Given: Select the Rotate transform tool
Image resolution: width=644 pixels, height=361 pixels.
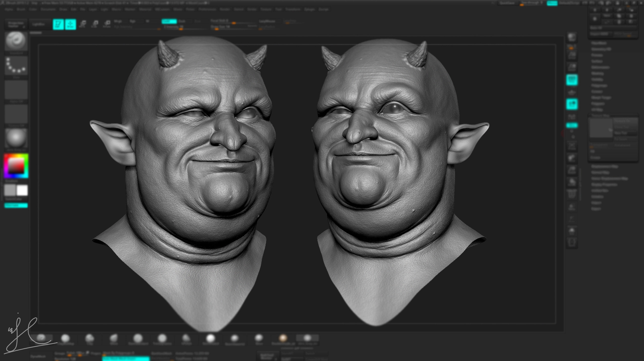Looking at the screenshot, I should point(107,24).
